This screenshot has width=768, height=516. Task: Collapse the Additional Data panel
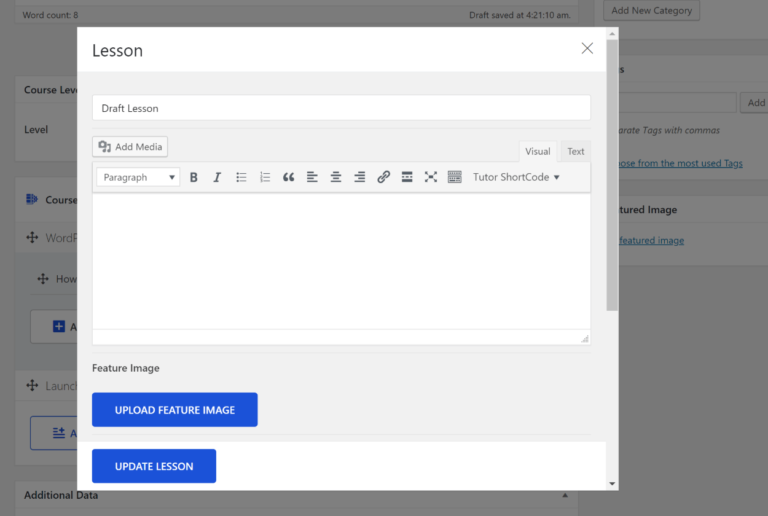coord(564,495)
